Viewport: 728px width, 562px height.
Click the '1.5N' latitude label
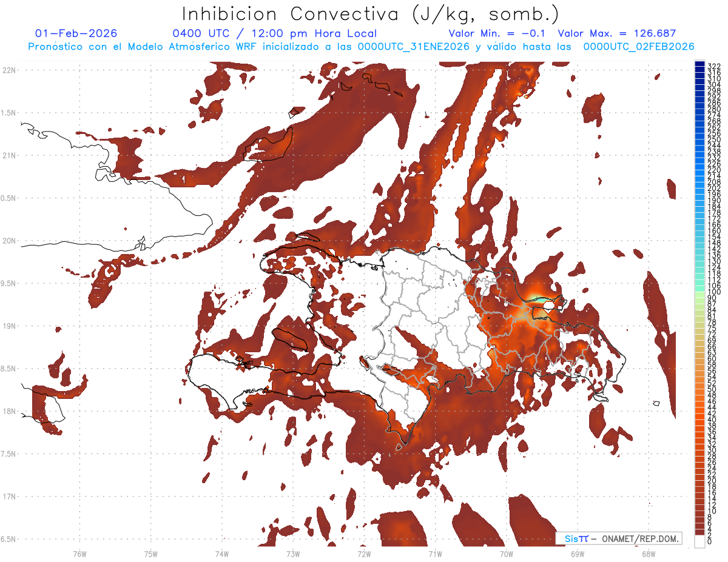[x=9, y=113]
